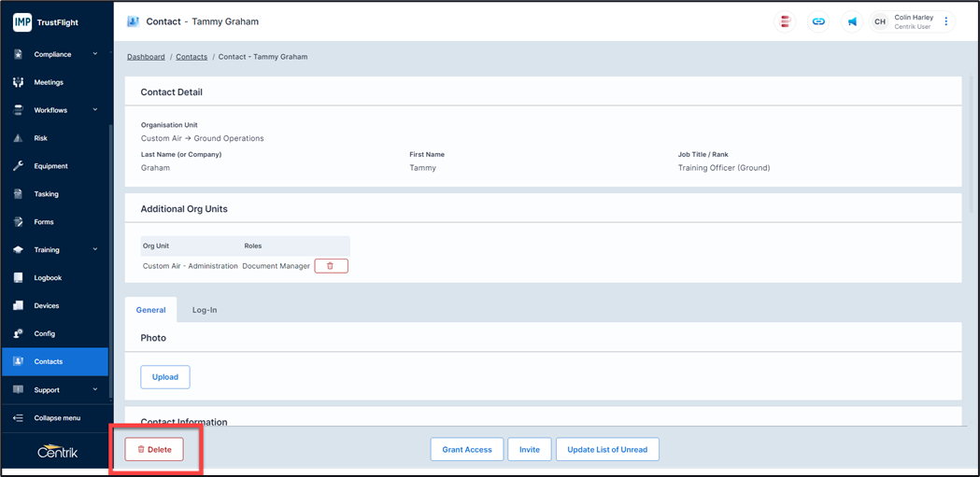Click the Logbook icon in sidebar
Viewport: 980px width, 477px height.
[18, 278]
